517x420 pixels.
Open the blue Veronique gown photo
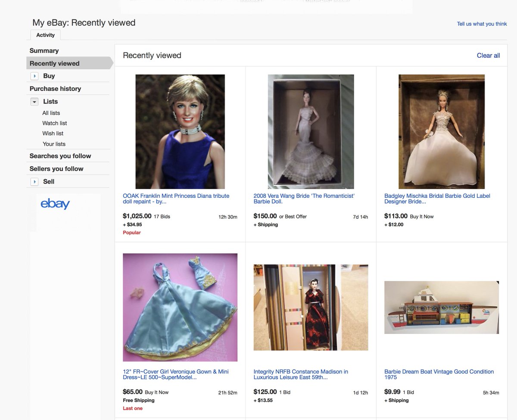180,308
